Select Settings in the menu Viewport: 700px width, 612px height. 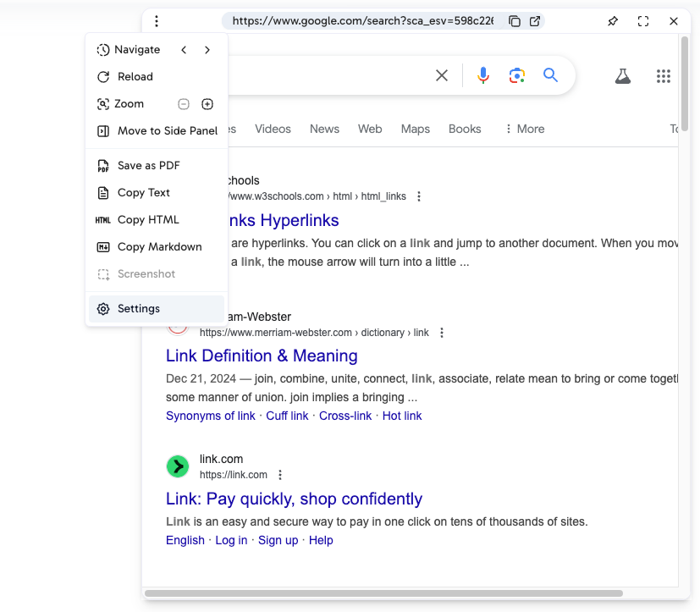pos(139,309)
